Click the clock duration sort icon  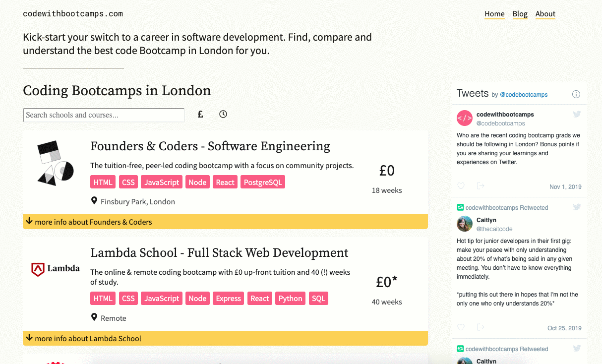point(223,115)
